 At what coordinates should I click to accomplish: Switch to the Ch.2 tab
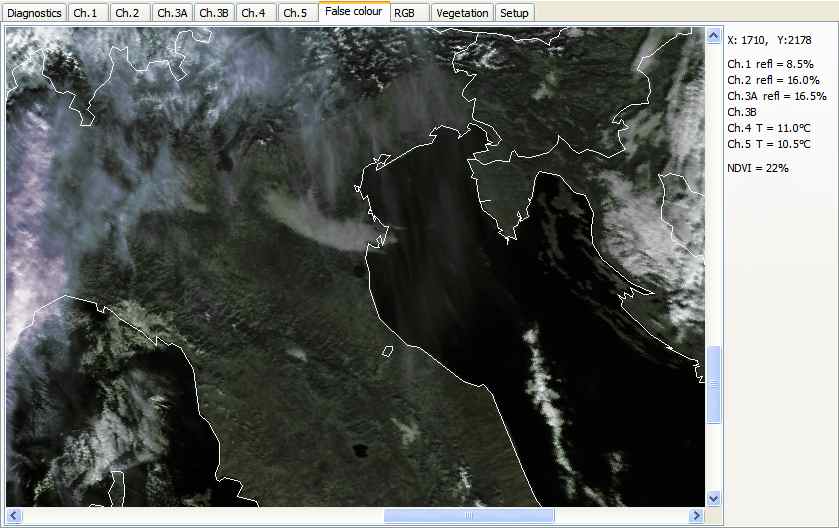pos(127,13)
